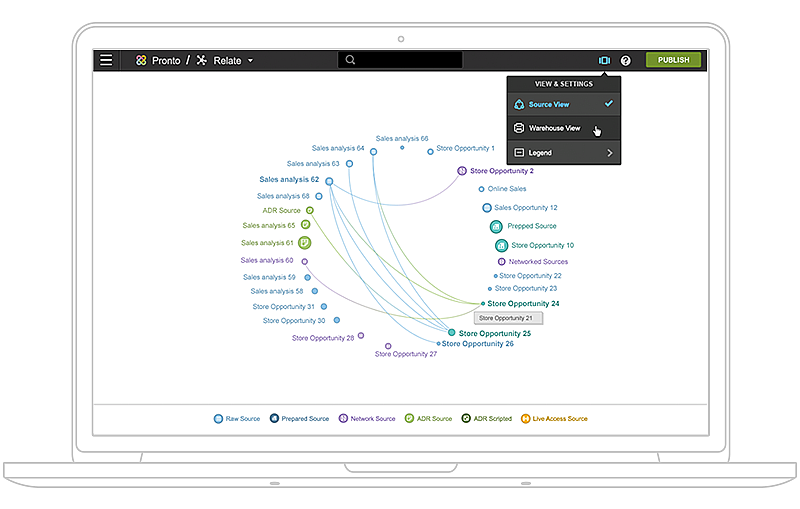Click the Raw Source legend swatch
This screenshot has height=509, width=800.
coord(218,419)
